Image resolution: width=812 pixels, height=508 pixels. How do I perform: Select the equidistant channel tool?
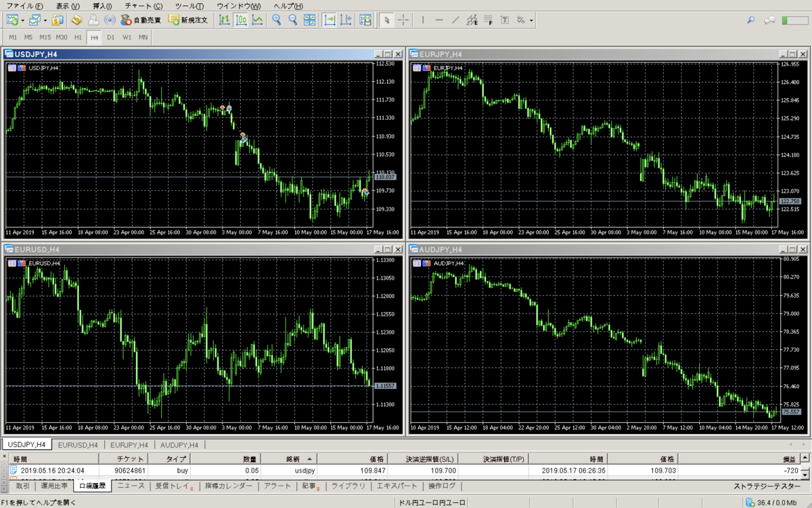(x=472, y=20)
